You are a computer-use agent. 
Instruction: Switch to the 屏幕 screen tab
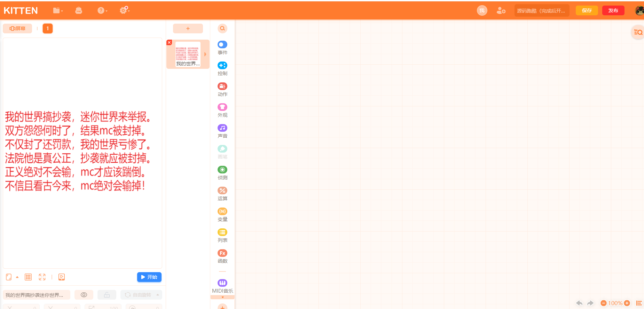coord(17,29)
